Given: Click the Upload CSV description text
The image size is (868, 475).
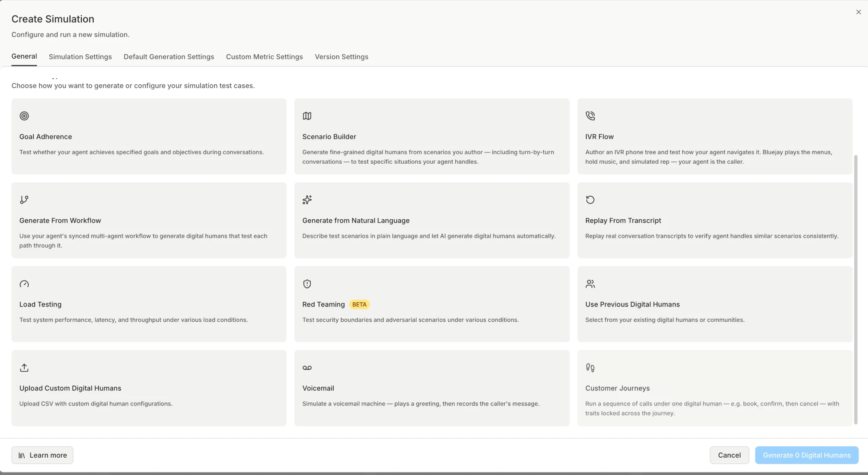Looking at the screenshot, I should pos(96,404).
